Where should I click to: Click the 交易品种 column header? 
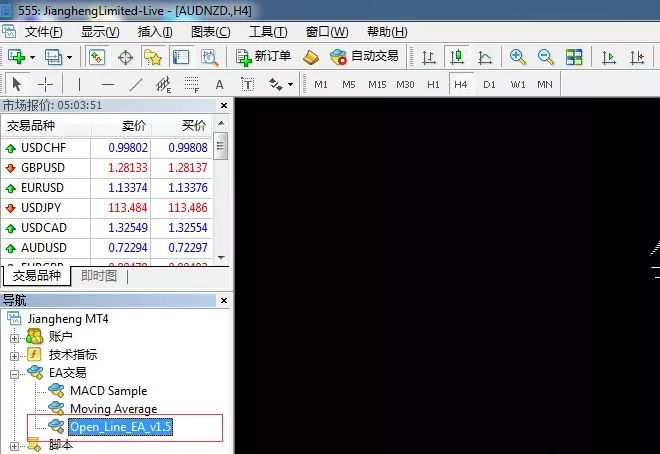pyautogui.click(x=46, y=125)
